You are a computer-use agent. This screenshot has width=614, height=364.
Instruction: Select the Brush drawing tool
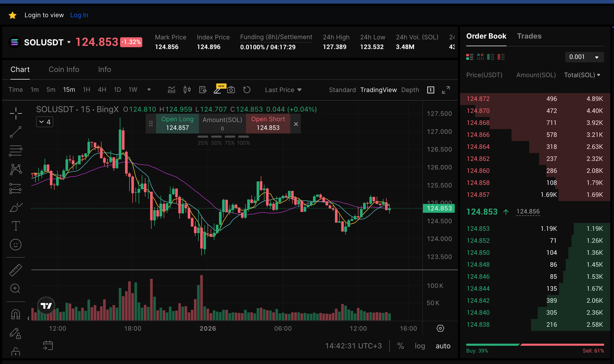point(16,207)
